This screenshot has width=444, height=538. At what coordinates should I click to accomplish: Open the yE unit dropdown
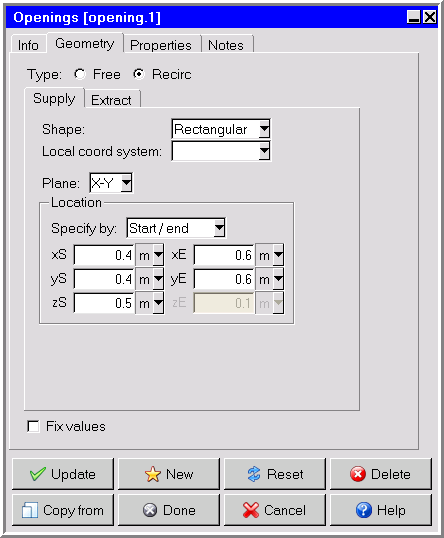click(270, 279)
